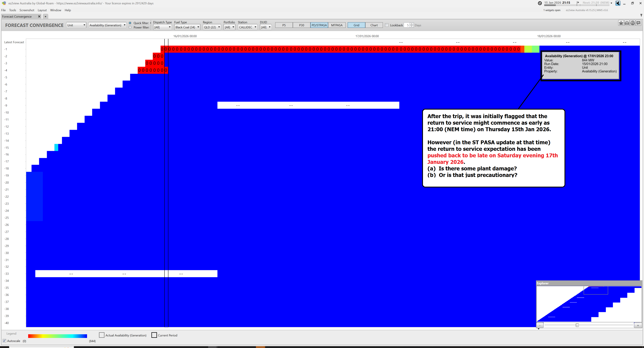644x348 pixels.
Task: Click the ez2view logo in title bar
Action: coord(4,3)
